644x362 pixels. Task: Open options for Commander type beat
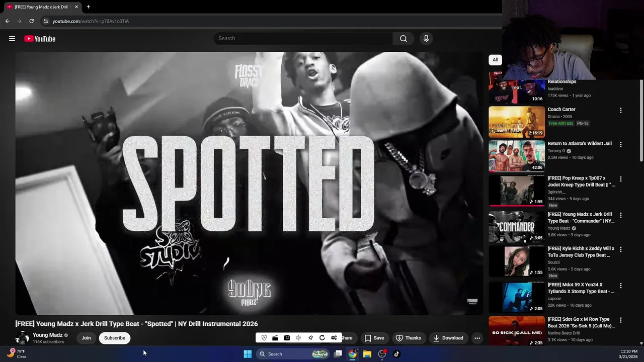[x=620, y=215]
